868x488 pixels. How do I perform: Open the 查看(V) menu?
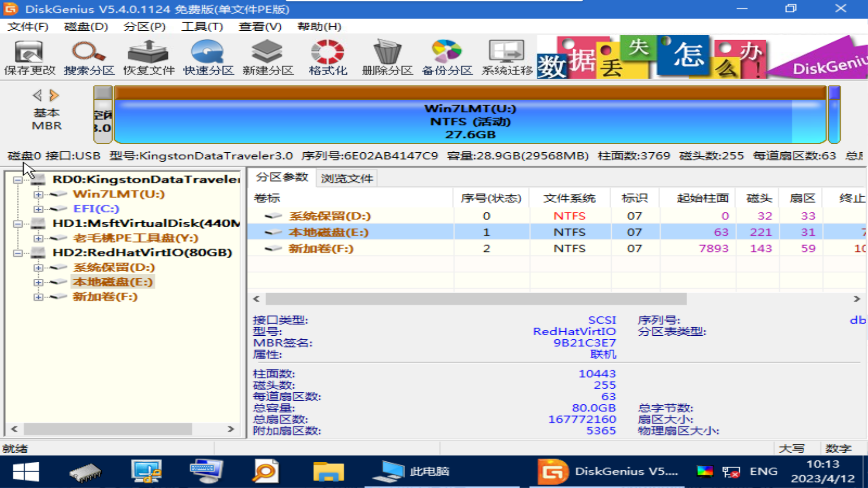click(260, 27)
